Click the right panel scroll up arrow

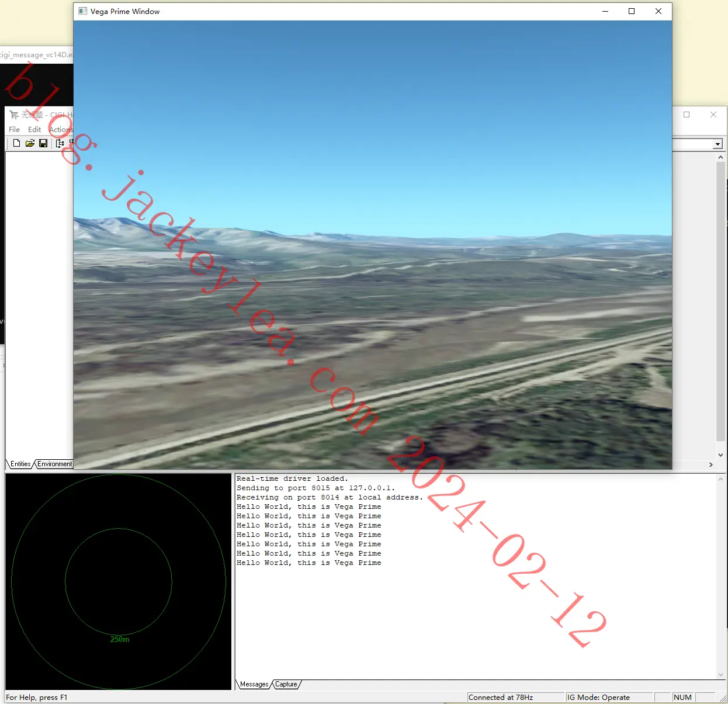tap(720, 157)
